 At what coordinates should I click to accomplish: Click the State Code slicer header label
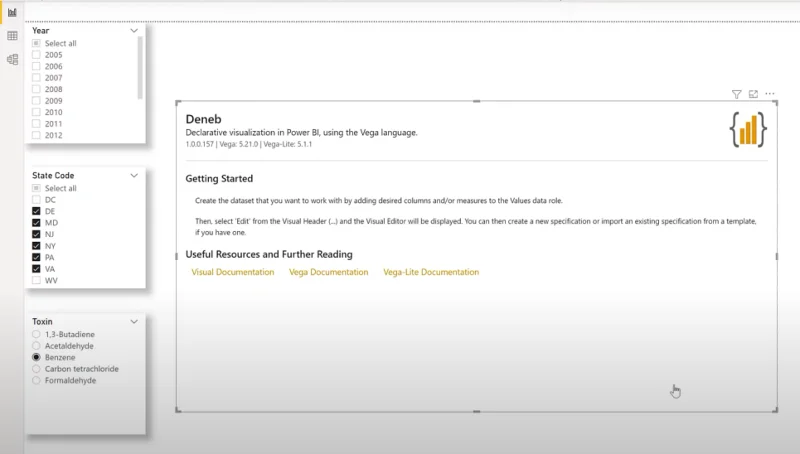pos(53,175)
